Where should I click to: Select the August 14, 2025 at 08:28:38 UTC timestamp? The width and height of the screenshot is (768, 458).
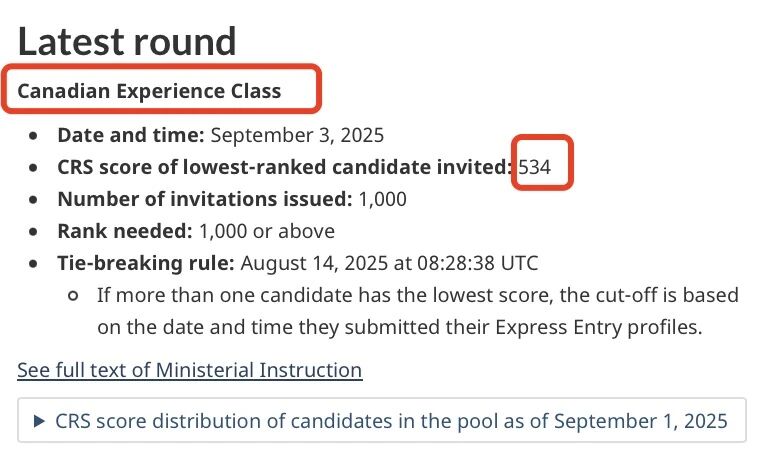[x=389, y=263]
